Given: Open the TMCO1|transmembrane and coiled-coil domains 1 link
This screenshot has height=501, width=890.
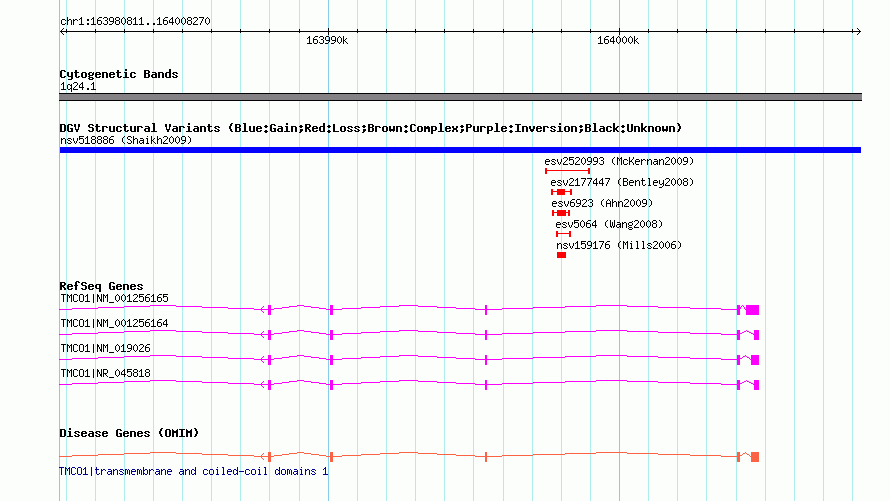Looking at the screenshot, I should point(194,471).
